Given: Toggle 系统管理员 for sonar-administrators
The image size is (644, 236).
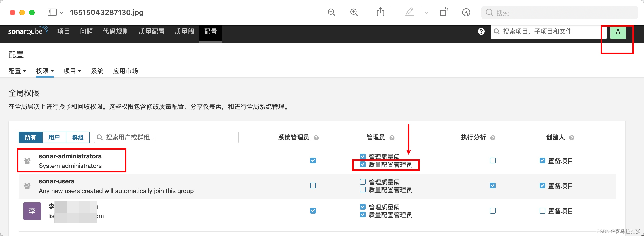Looking at the screenshot, I should pos(313,160).
